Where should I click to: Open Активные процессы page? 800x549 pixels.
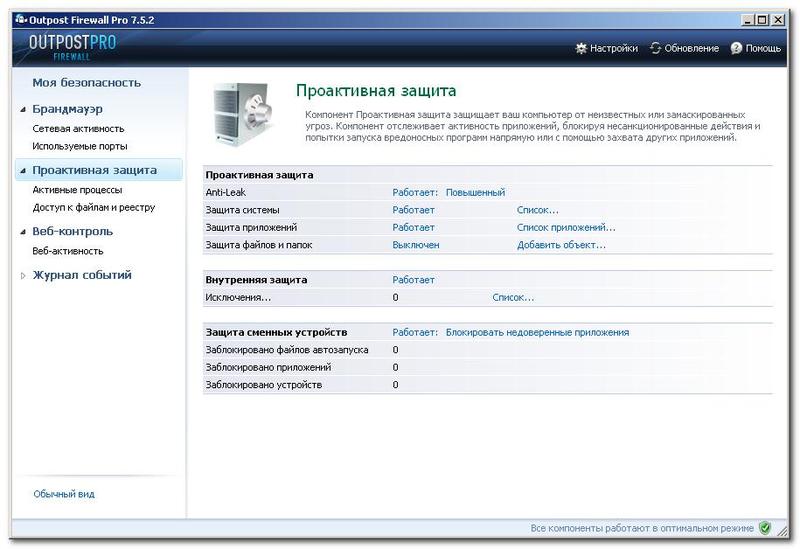click(77, 190)
